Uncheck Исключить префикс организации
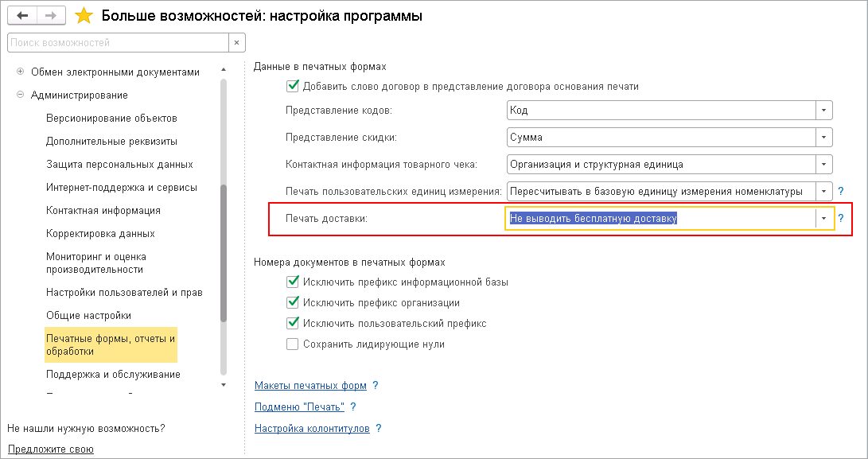Image resolution: width=868 pixels, height=459 pixels. (x=292, y=302)
